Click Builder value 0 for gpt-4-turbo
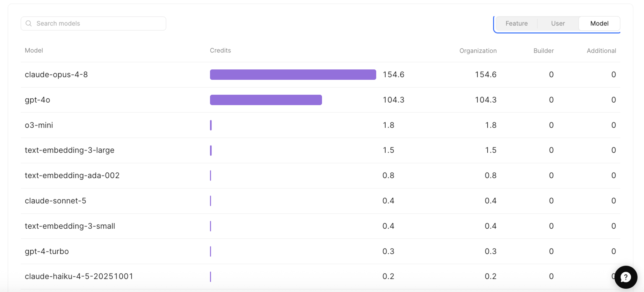This screenshot has height=292, width=644. [x=551, y=251]
